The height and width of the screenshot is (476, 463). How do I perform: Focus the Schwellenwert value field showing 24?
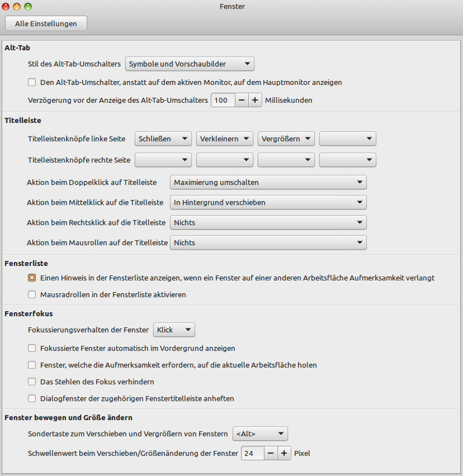click(x=252, y=453)
